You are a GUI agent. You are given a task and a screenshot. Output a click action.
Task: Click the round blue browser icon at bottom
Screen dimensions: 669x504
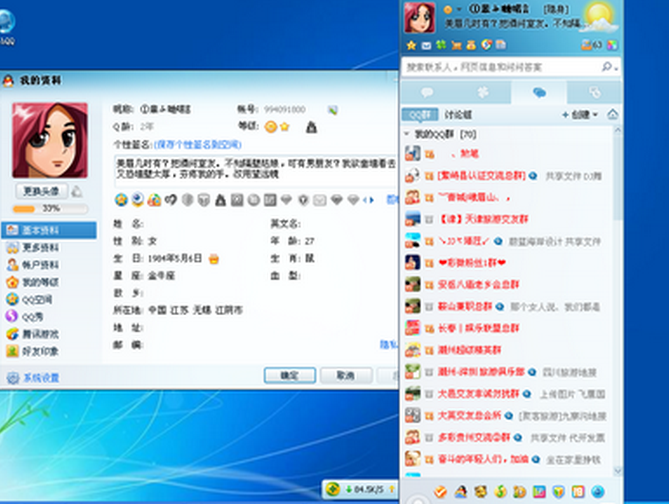point(598,492)
